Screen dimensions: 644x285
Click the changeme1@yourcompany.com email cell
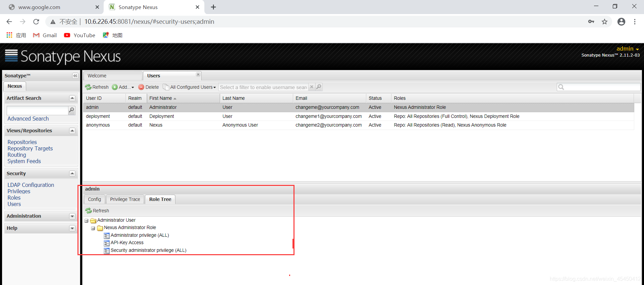click(x=329, y=116)
